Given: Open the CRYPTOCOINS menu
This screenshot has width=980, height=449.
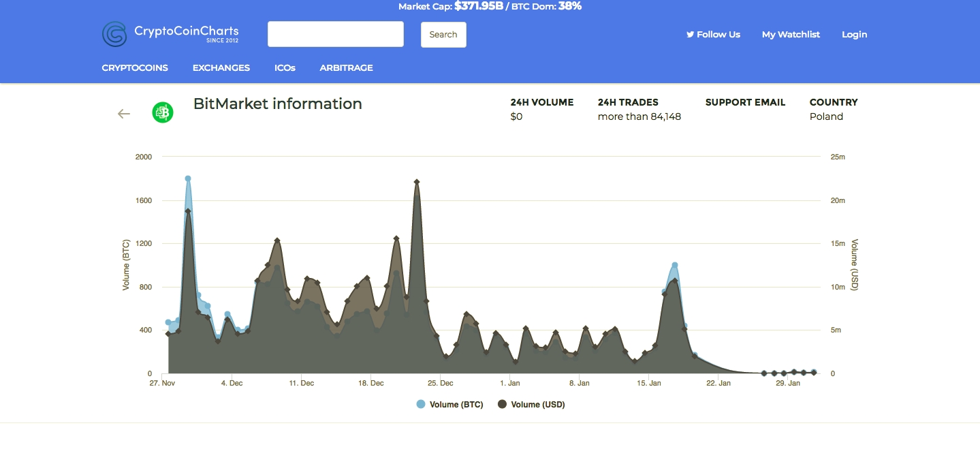Looking at the screenshot, I should click(x=135, y=67).
